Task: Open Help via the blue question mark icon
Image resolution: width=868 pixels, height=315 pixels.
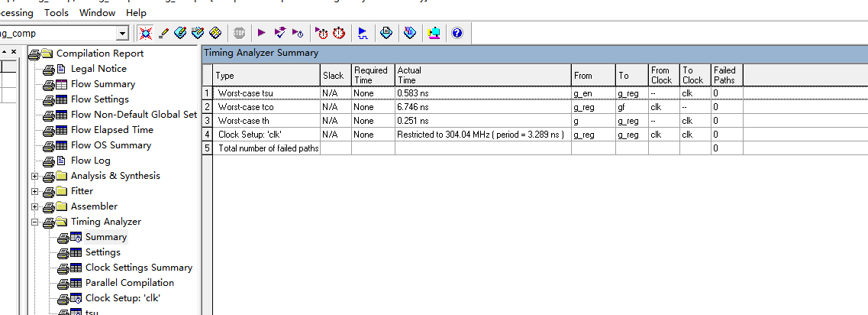Action: tap(457, 34)
